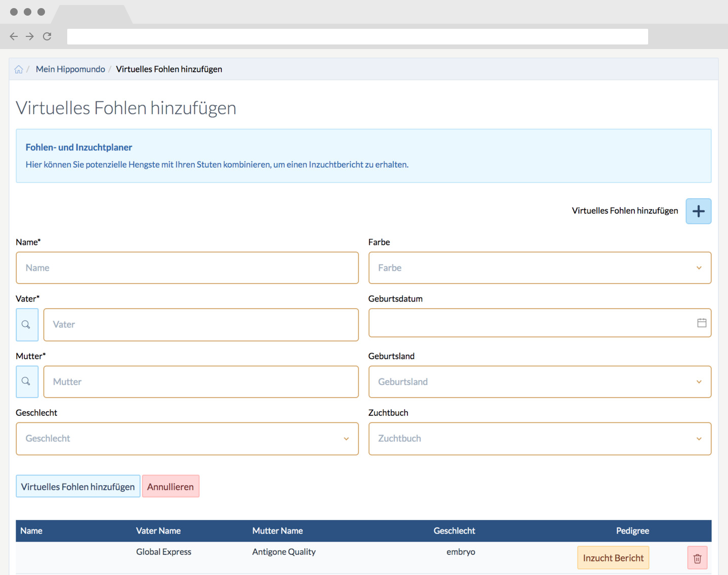This screenshot has height=575, width=728.
Task: Click the browser back arrow
Action: tap(14, 36)
